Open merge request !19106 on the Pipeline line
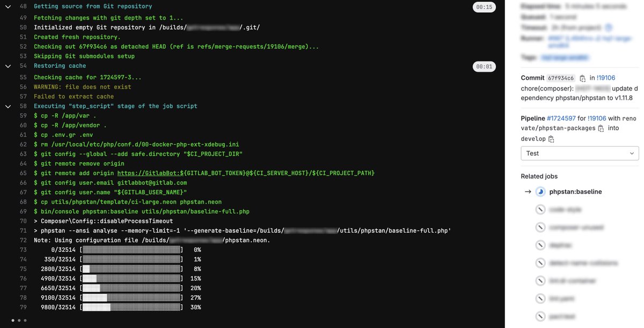 pyautogui.click(x=597, y=118)
